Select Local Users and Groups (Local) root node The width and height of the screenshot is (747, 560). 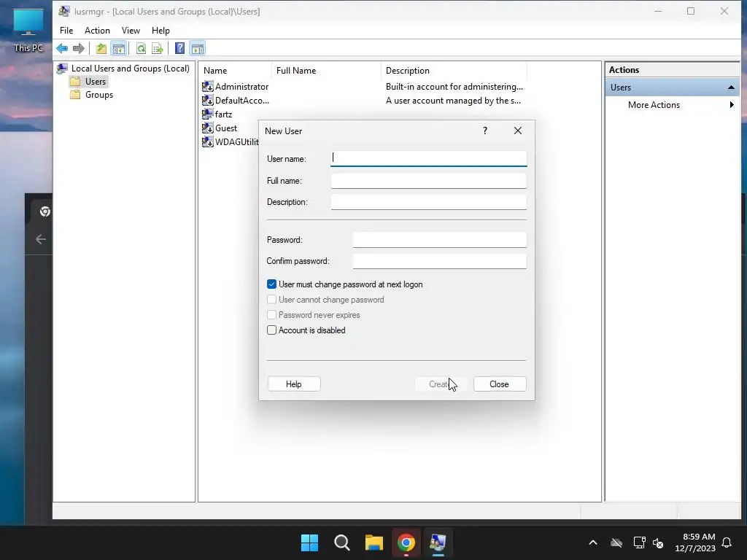pos(123,68)
